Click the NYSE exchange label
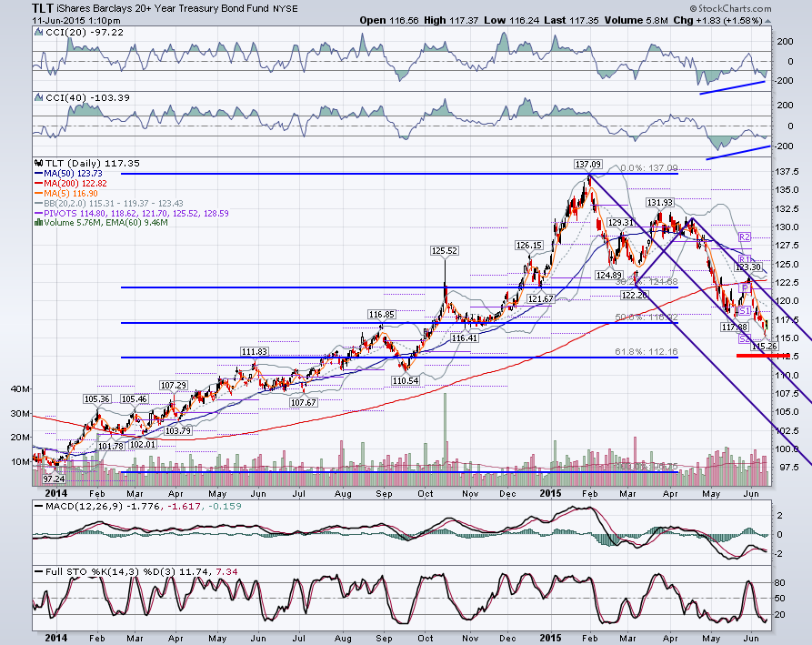The image size is (812, 645). pos(286,9)
